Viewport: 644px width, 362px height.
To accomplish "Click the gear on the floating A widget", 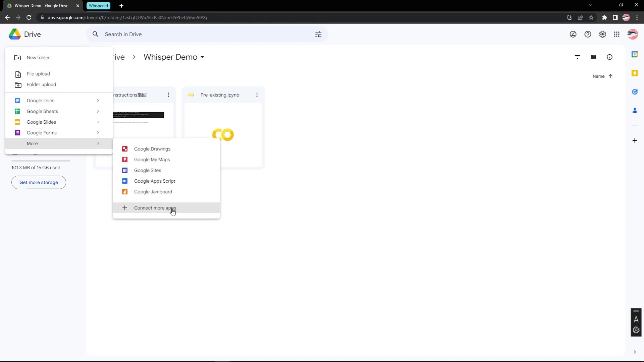I will click(x=636, y=330).
